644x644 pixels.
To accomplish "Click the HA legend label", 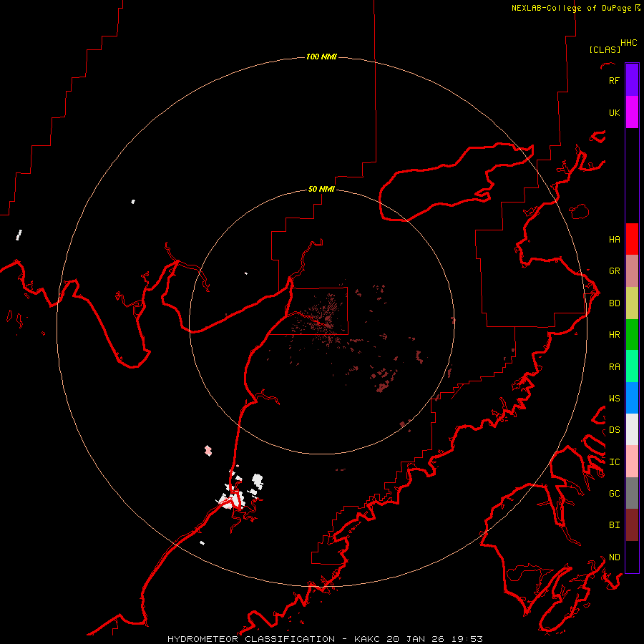I will tap(614, 239).
